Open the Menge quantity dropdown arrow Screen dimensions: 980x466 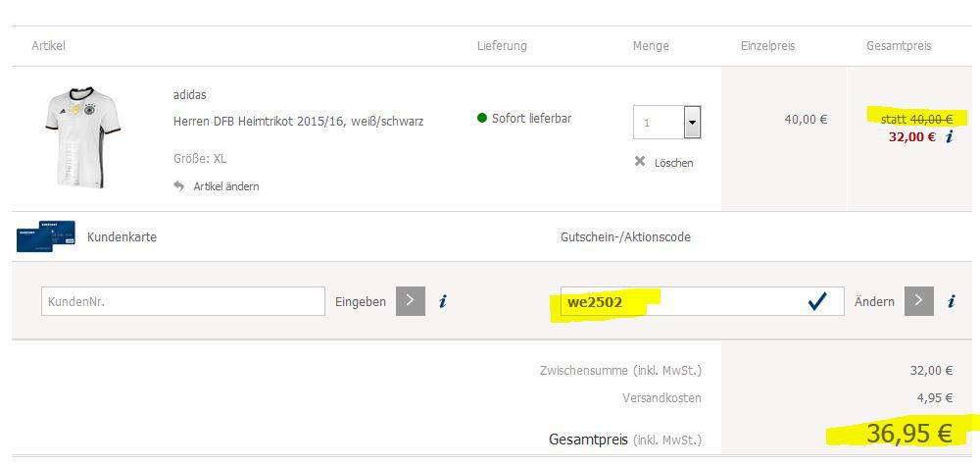(693, 122)
